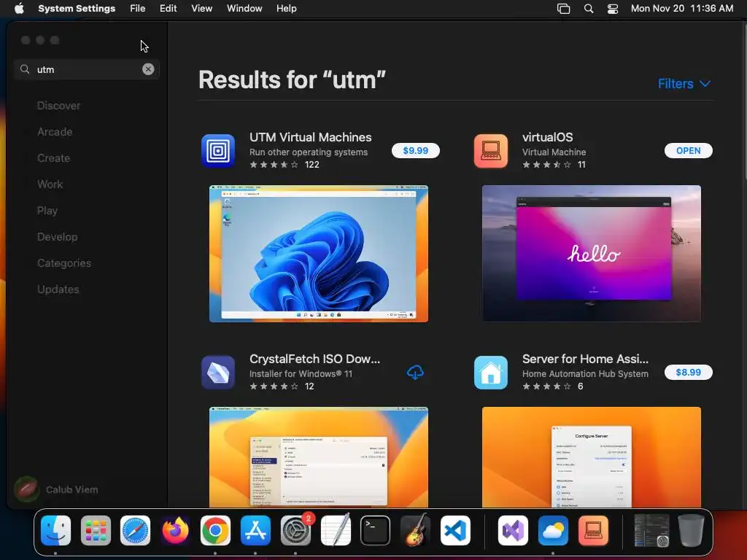Open the Calub Viem account profile
The height and width of the screenshot is (560, 747).
pos(56,489)
